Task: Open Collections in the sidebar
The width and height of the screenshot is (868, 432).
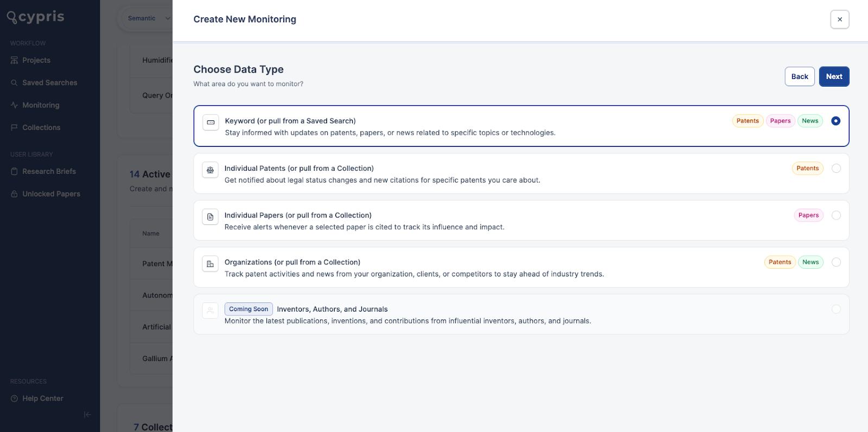Action: point(41,127)
